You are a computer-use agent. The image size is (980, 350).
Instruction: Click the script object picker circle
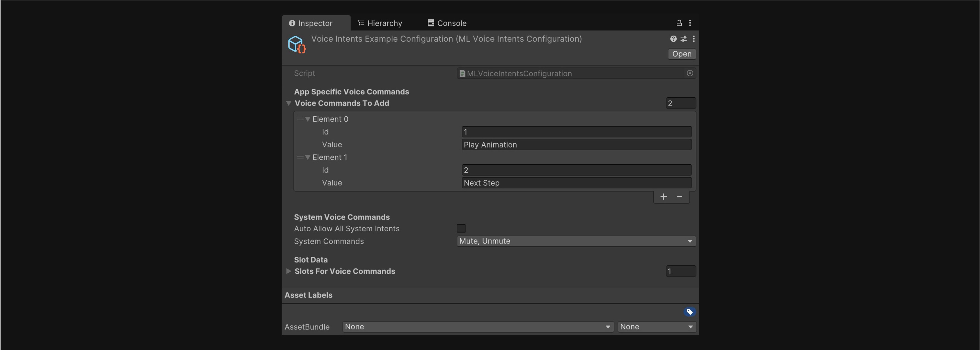coord(690,73)
